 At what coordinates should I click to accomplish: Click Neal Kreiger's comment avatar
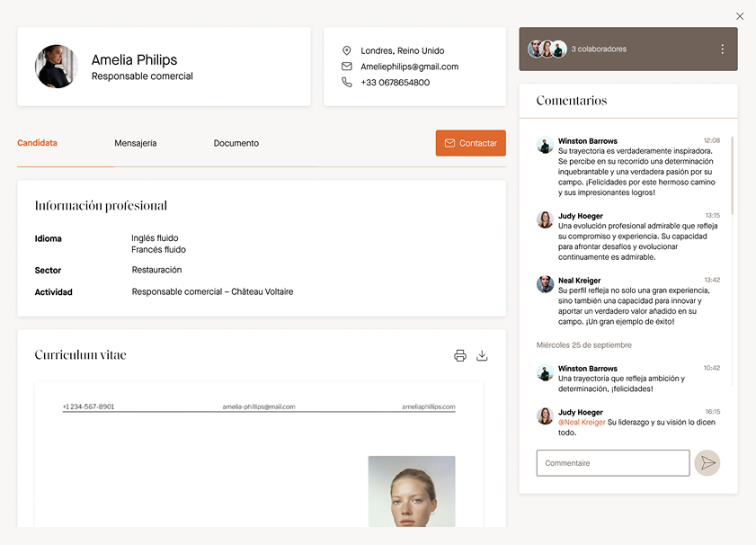pos(545,284)
